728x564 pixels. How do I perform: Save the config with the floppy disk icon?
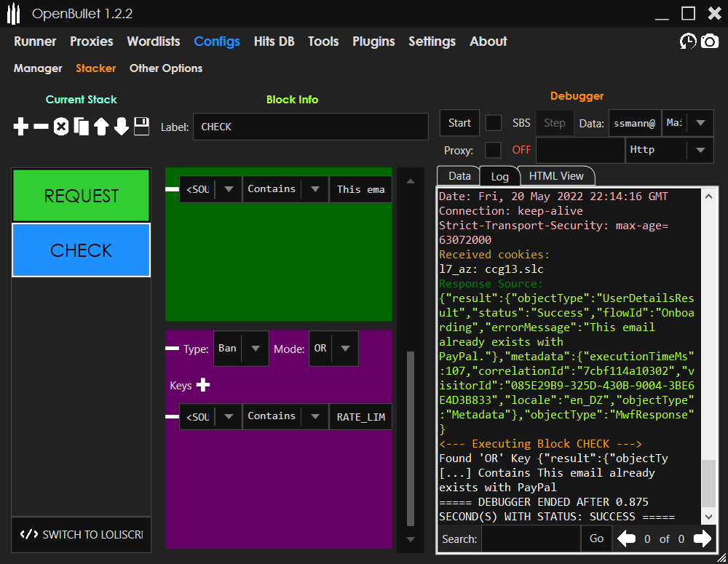point(142,126)
